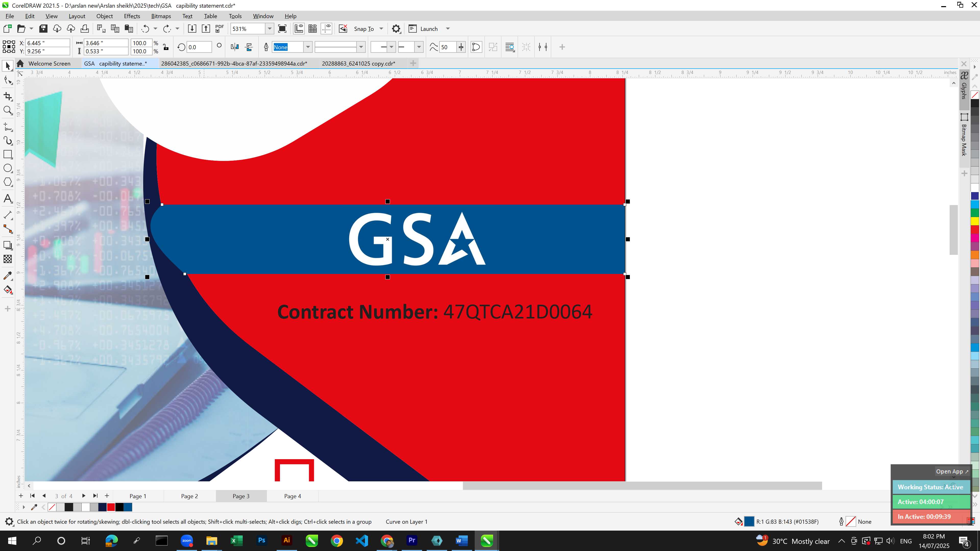
Task: Click the Publish to PDF icon
Action: [x=219, y=29]
